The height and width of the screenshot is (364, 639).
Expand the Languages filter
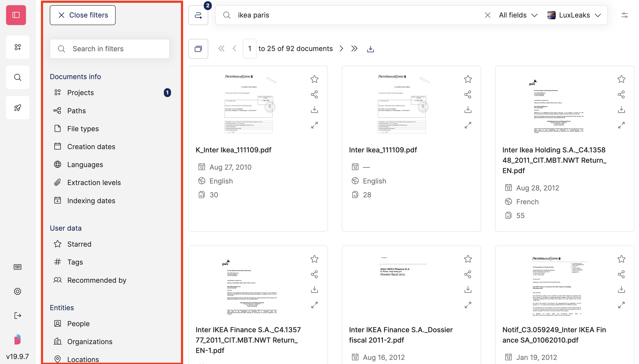tap(85, 164)
